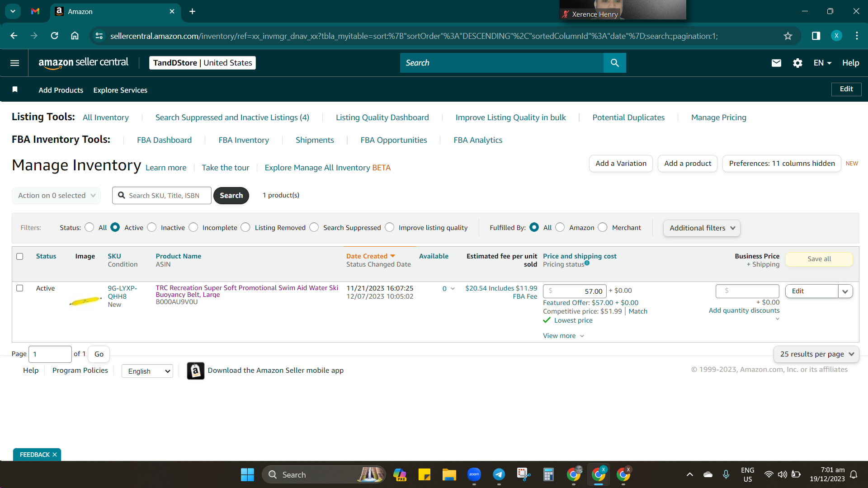The image size is (868, 488).
Task: Filter by Listing Removed status
Action: (245, 227)
